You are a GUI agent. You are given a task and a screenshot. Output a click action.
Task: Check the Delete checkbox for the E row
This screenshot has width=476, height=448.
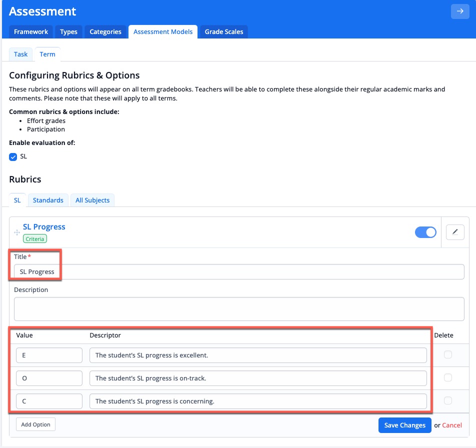(x=448, y=355)
